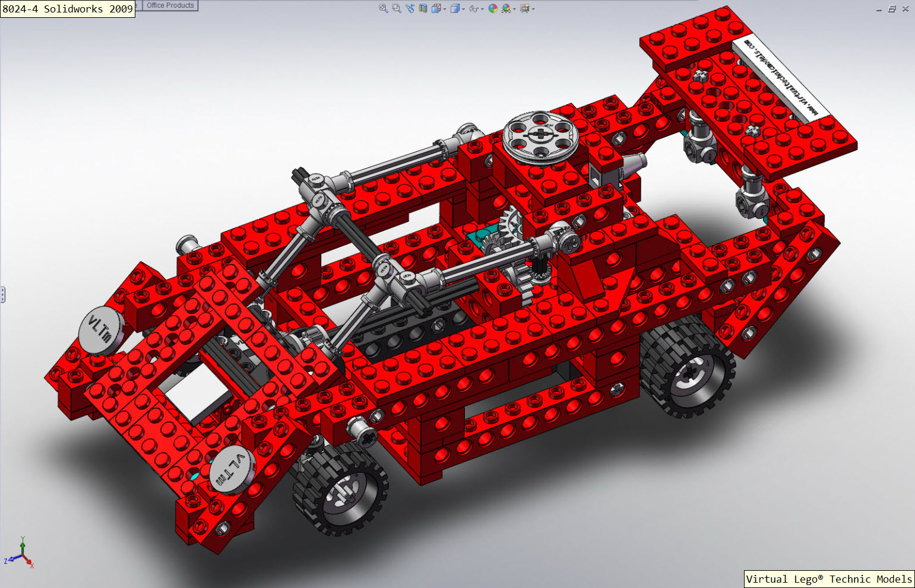This screenshot has width=915, height=588.
Task: Click the View Settings monitor icon
Action: (525, 8)
